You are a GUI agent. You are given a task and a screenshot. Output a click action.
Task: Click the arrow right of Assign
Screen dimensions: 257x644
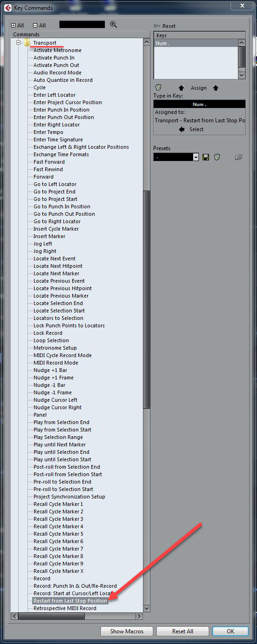pos(216,88)
